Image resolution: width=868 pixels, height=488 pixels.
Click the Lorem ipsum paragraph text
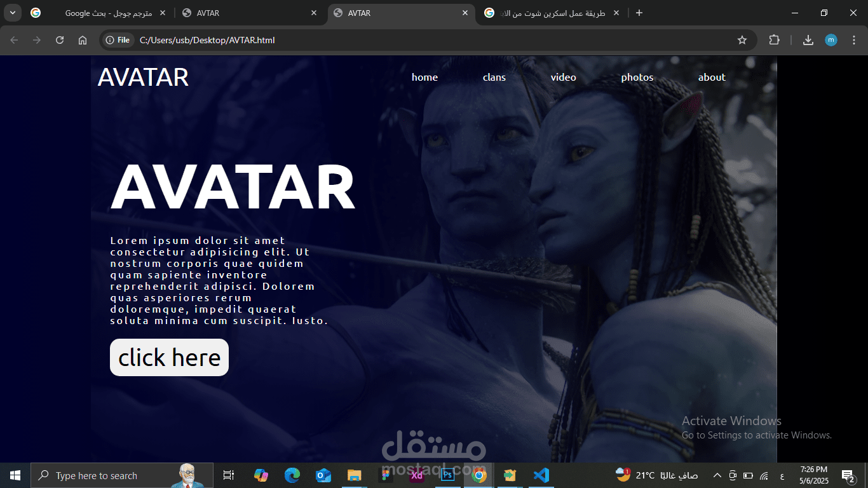point(219,280)
